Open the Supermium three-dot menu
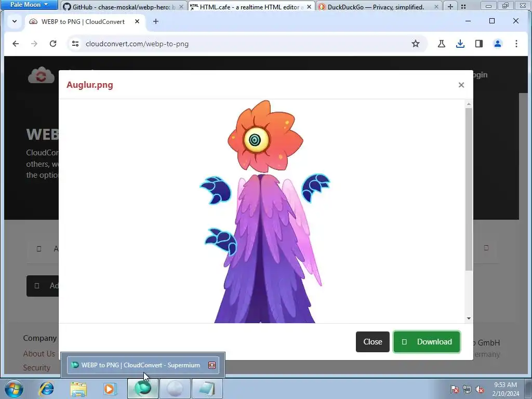This screenshot has width=532, height=399. pos(516,44)
